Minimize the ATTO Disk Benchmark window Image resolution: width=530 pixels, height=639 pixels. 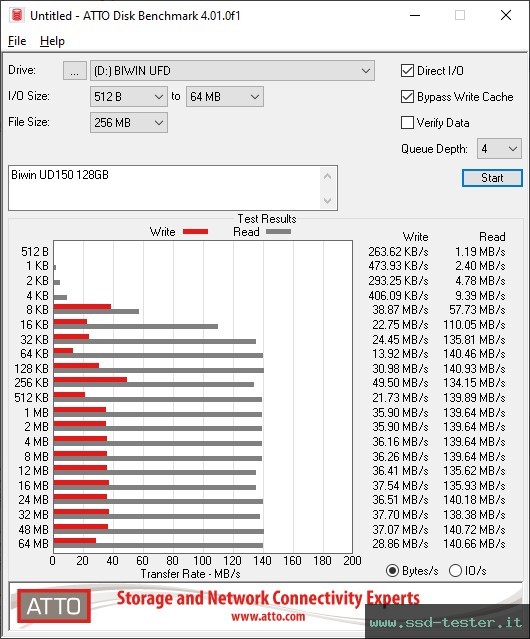click(x=415, y=15)
